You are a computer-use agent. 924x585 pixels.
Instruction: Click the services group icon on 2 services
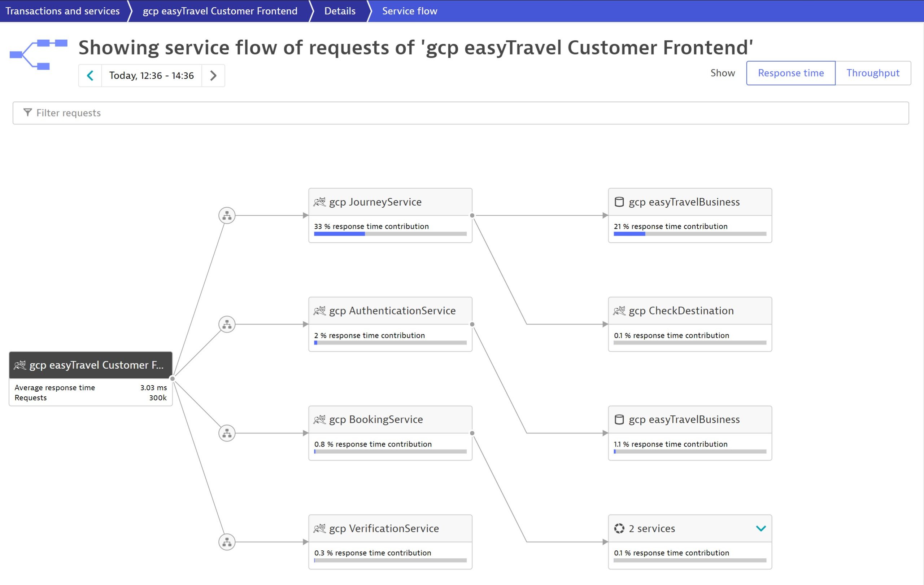click(x=619, y=528)
